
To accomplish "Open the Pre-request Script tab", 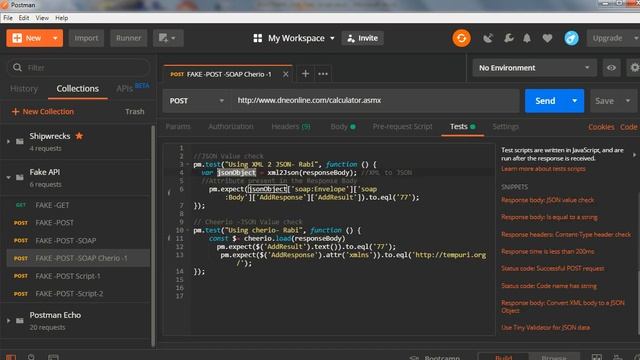I will tap(402, 127).
